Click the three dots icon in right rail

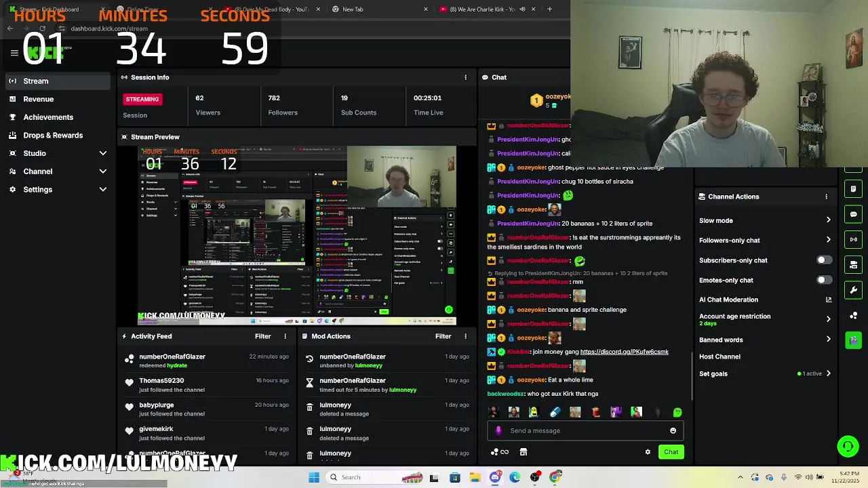point(854,315)
